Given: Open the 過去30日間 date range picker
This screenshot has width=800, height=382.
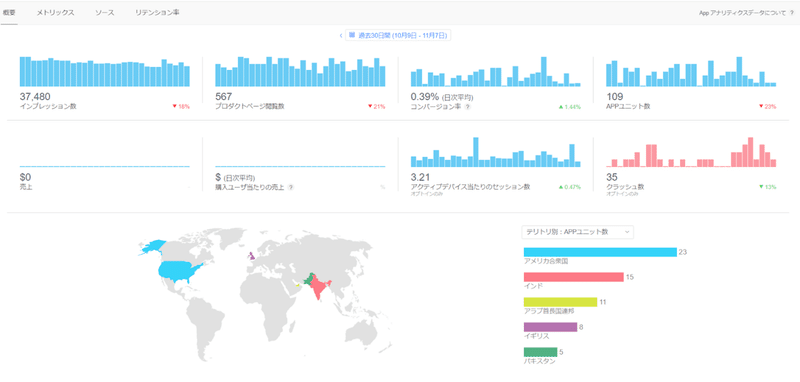Looking at the screenshot, I should pyautogui.click(x=398, y=35).
